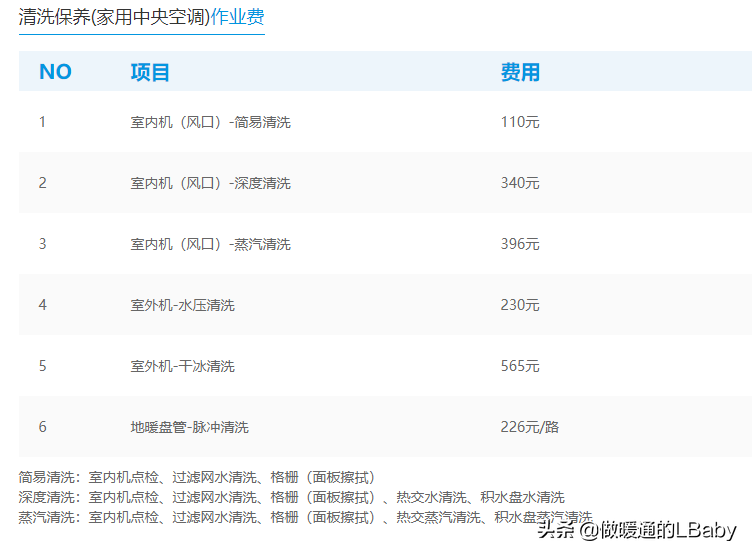
Task: Click the 340元 fee cell
Action: [x=520, y=183]
